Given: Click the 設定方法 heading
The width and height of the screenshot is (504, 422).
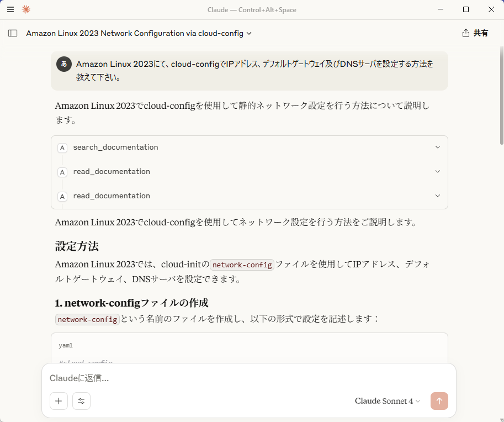Looking at the screenshot, I should [77, 246].
